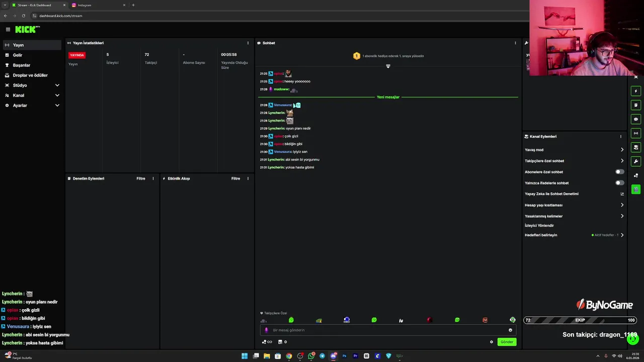Open a new browser tab
The image size is (644, 362).
(133, 5)
